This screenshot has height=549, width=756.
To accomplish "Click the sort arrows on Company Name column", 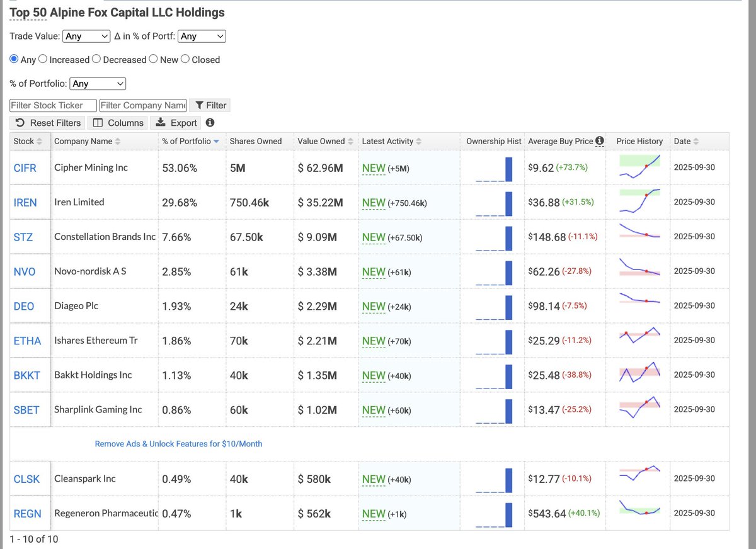I will point(118,142).
